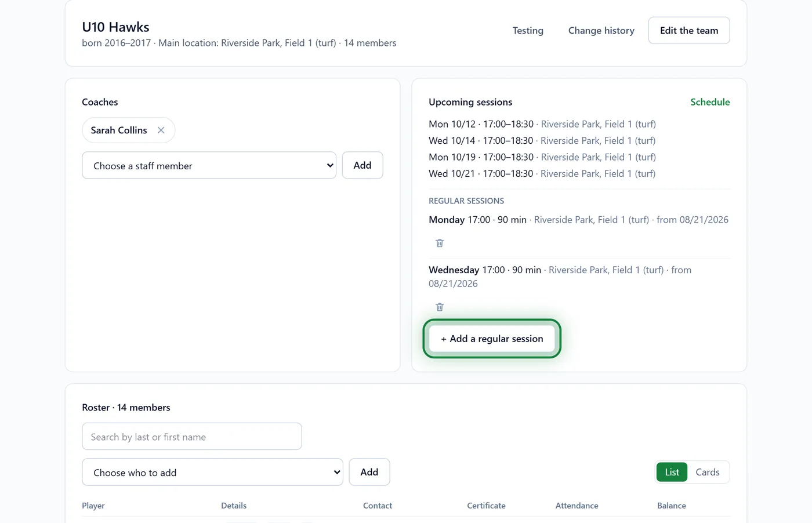The width and height of the screenshot is (812, 523).
Task: Click Add button next to staff dropdown
Action: 362,165
